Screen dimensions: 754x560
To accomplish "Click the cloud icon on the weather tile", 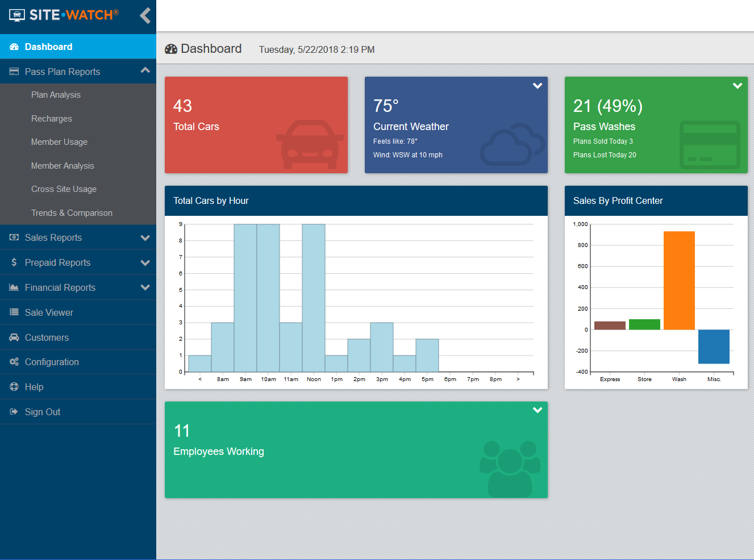I will (509, 145).
